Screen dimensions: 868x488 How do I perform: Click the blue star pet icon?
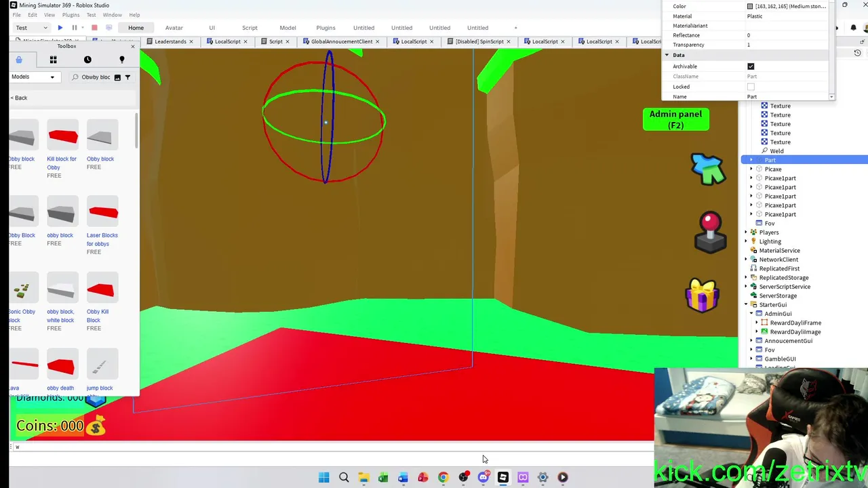[x=709, y=169]
